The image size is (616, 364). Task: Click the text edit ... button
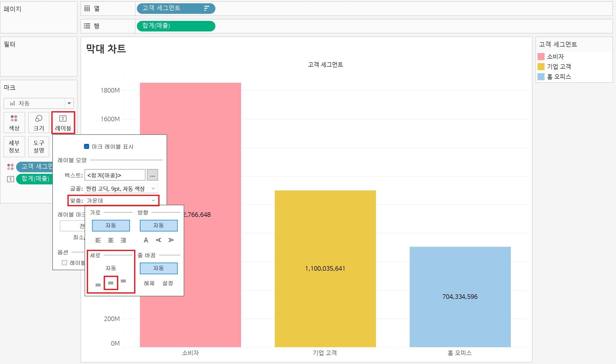152,175
